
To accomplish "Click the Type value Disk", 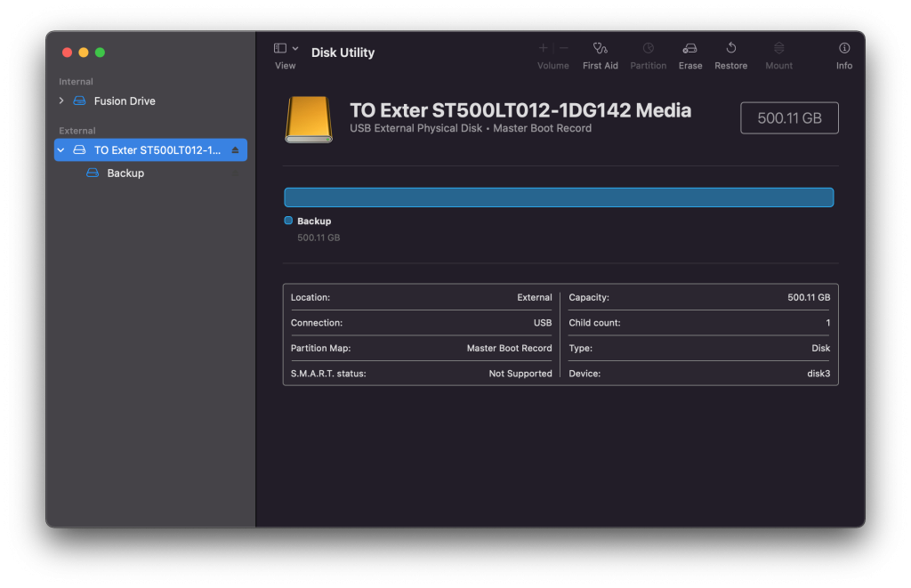I will click(x=820, y=348).
